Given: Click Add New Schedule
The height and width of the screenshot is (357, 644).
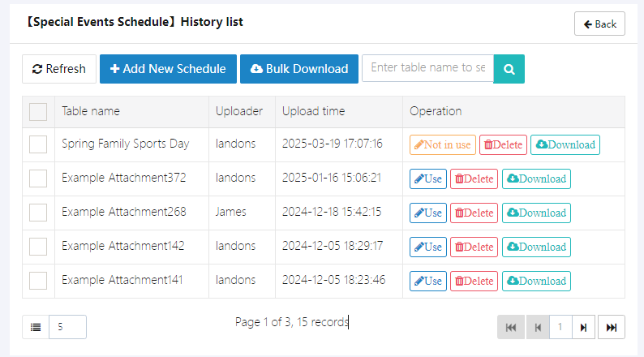Looking at the screenshot, I should point(168,69).
